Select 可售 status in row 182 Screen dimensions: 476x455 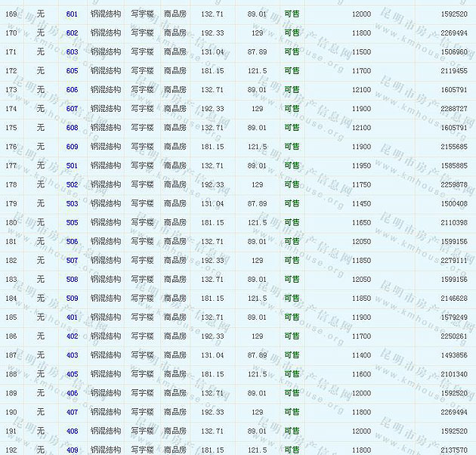click(x=292, y=261)
